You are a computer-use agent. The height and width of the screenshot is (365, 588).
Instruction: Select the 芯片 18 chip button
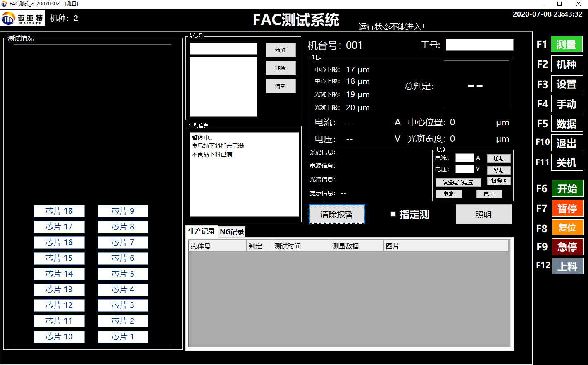[59, 211]
